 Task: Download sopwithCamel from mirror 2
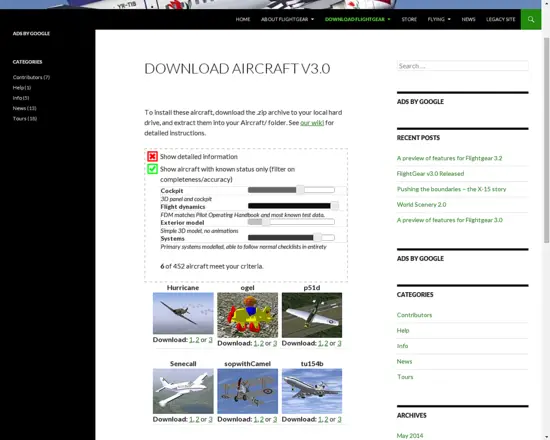pyautogui.click(x=261, y=419)
